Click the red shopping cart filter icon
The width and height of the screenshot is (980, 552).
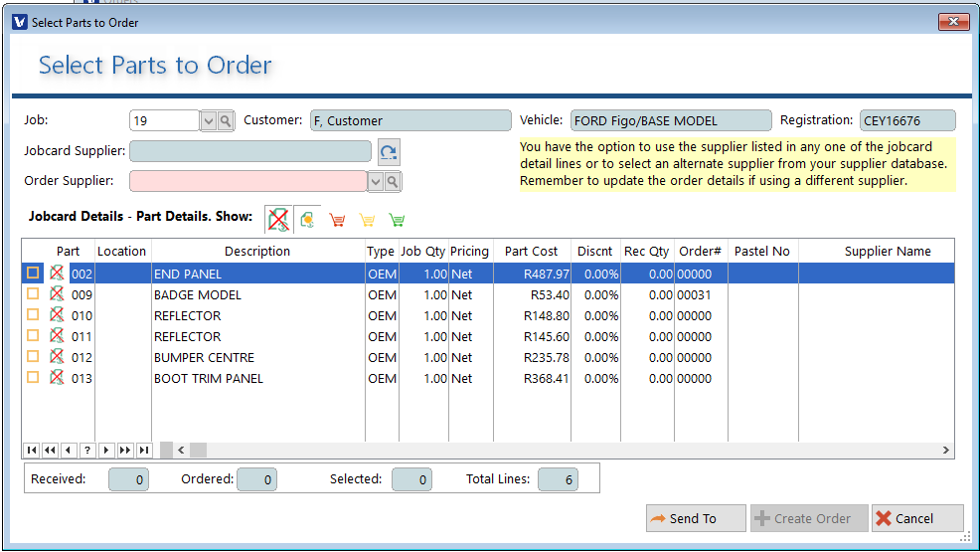[337, 220]
